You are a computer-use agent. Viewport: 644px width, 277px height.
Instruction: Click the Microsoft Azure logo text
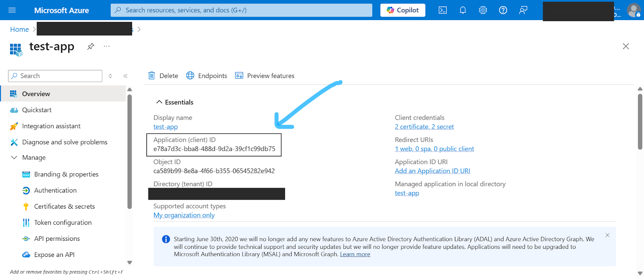(x=62, y=10)
